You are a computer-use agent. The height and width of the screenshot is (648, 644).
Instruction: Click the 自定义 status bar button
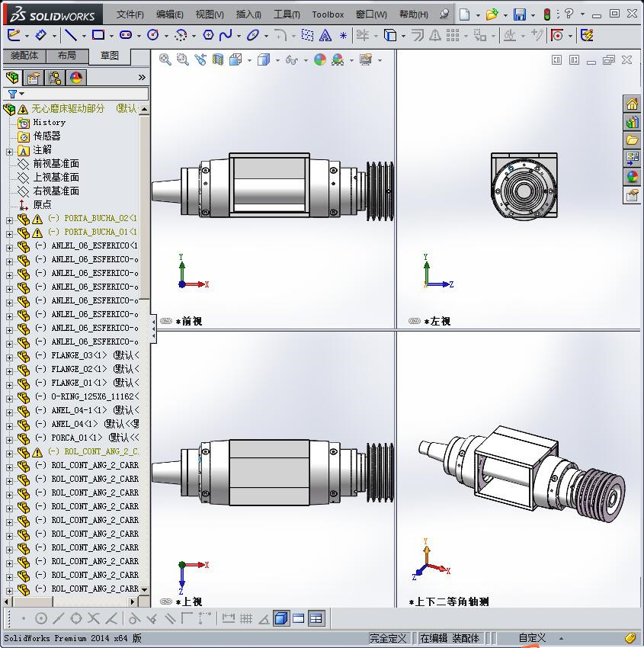click(532, 638)
